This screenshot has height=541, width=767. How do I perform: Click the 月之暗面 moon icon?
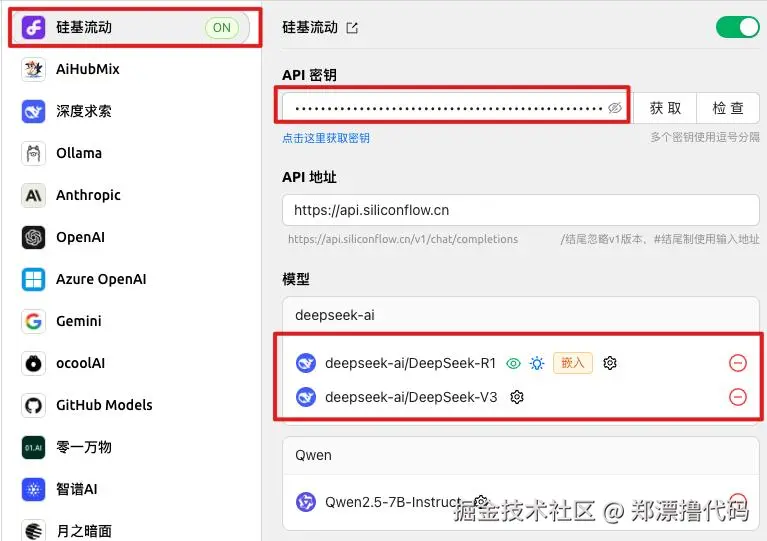click(33, 530)
